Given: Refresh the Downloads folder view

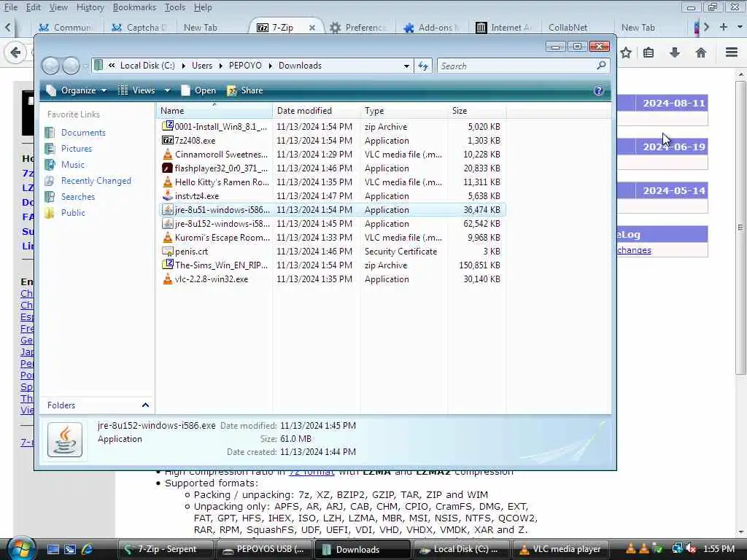Looking at the screenshot, I should (x=423, y=66).
